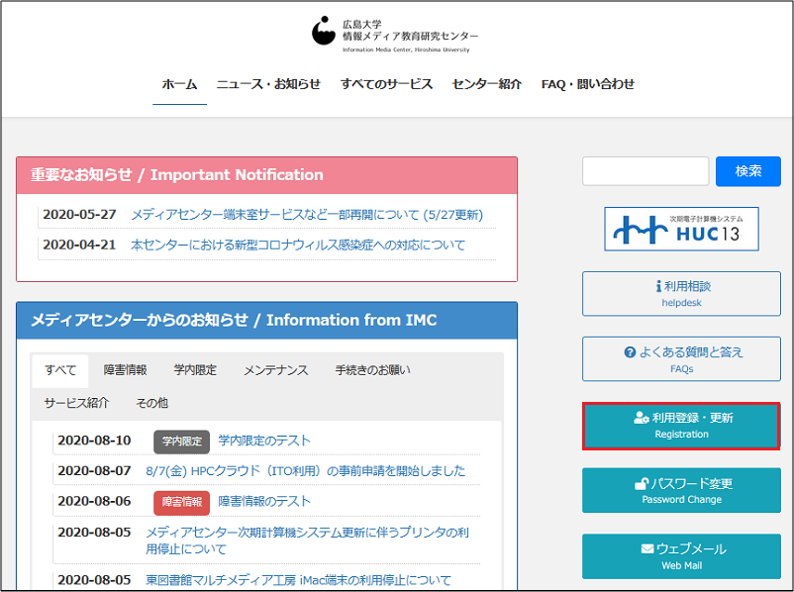Click the user icon on 利用登録・更新

click(x=641, y=418)
